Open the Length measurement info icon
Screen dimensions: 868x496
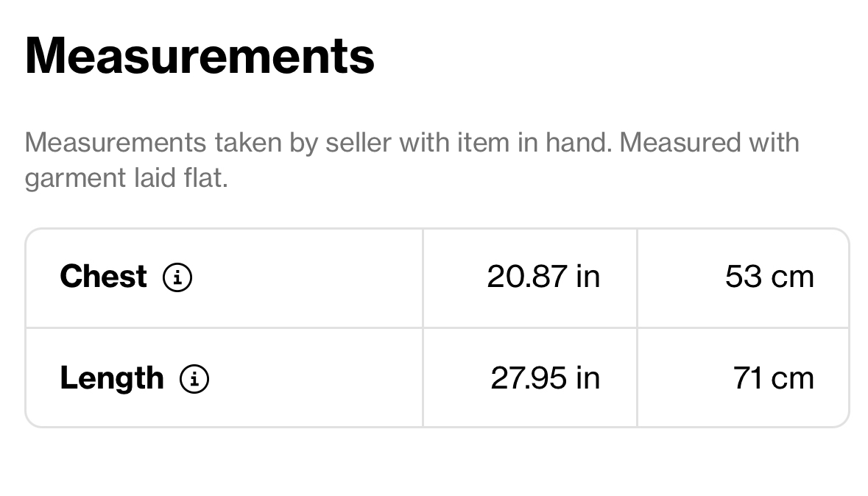(x=194, y=379)
